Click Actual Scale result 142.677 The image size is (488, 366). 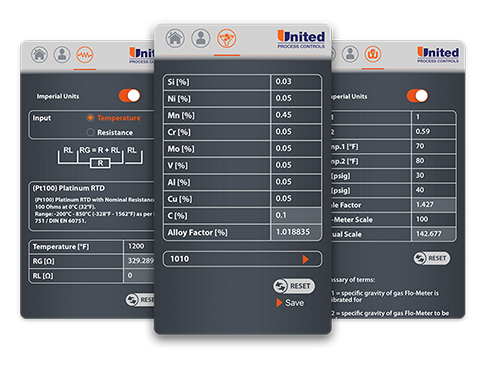[x=433, y=234]
